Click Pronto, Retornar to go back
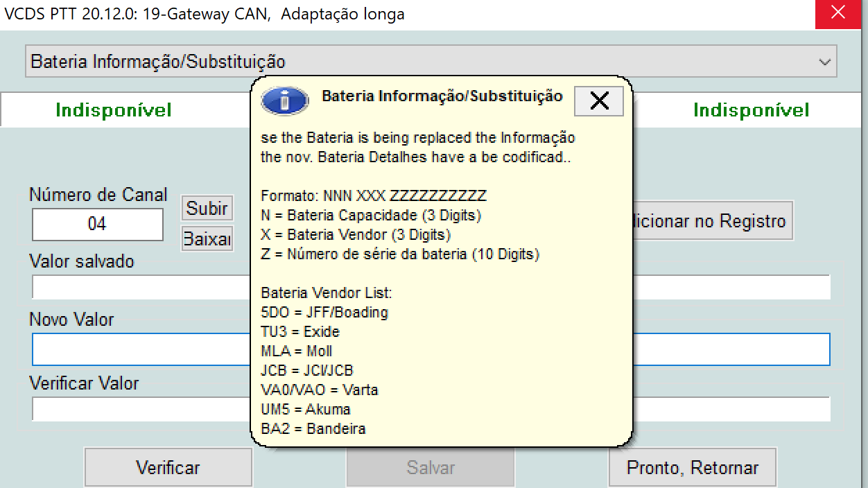Viewport: 868px width, 488px height. 692,468
